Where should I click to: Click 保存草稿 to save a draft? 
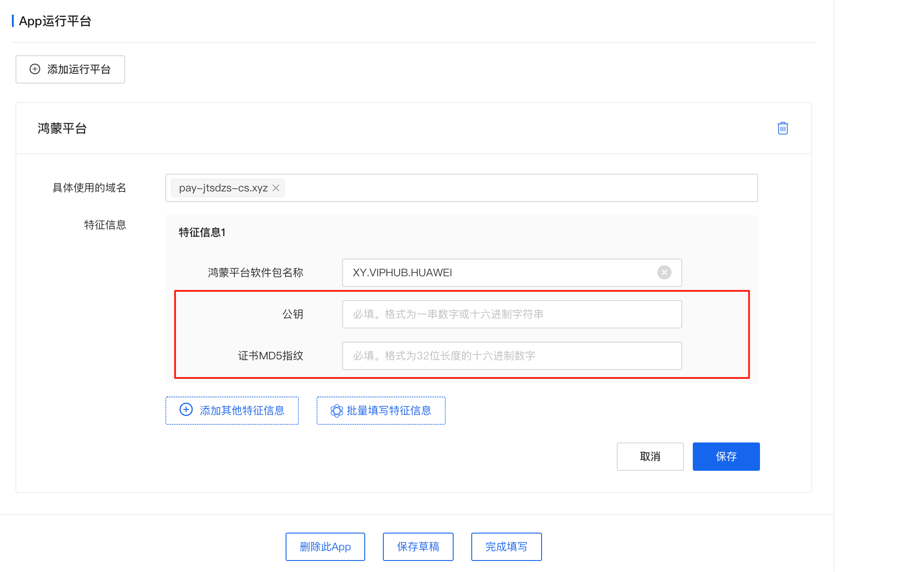(x=418, y=546)
